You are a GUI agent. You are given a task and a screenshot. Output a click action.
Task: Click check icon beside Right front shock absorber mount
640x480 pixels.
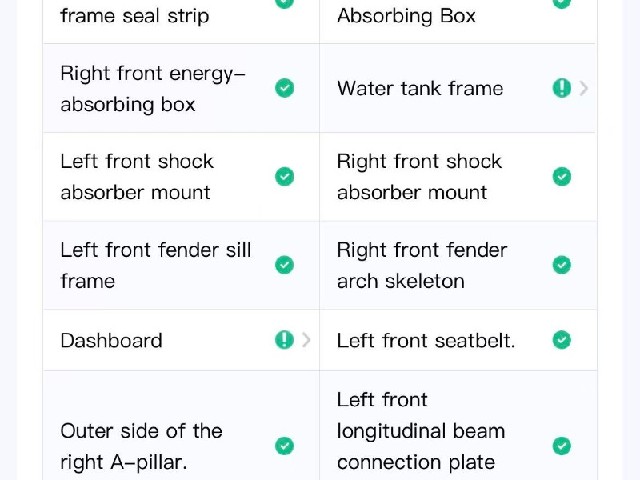coord(562,177)
